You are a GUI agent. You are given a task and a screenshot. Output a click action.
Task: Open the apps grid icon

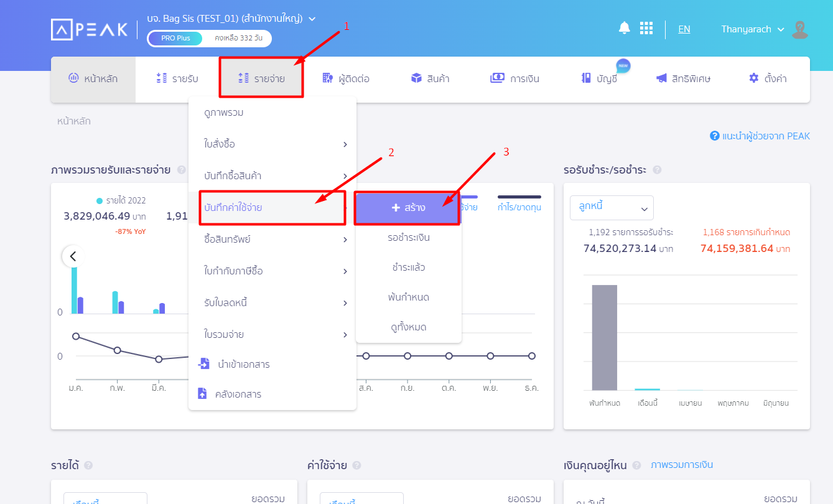pos(646,29)
